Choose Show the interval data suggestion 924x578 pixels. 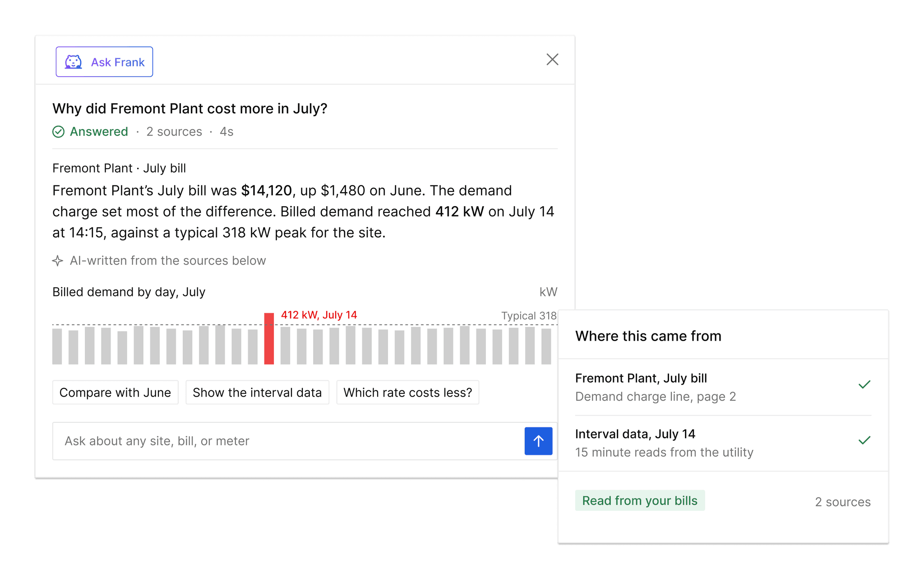257,393
